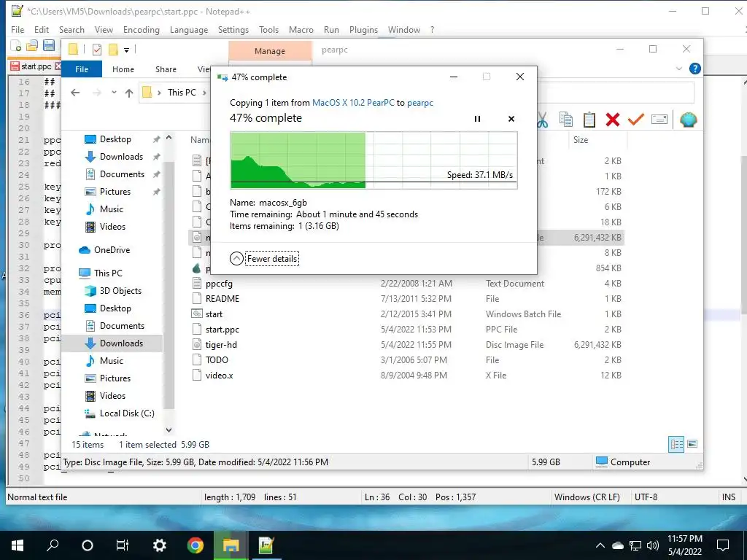Click the copy speed progress graph
This screenshot has width=747, height=560.
click(x=374, y=160)
